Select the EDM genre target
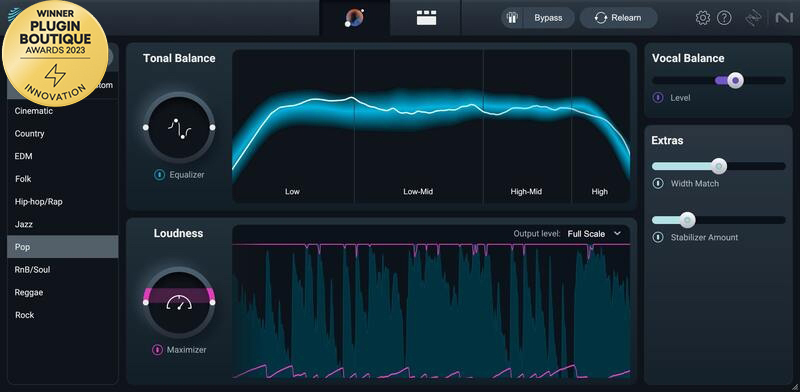The image size is (800, 392). (x=63, y=156)
